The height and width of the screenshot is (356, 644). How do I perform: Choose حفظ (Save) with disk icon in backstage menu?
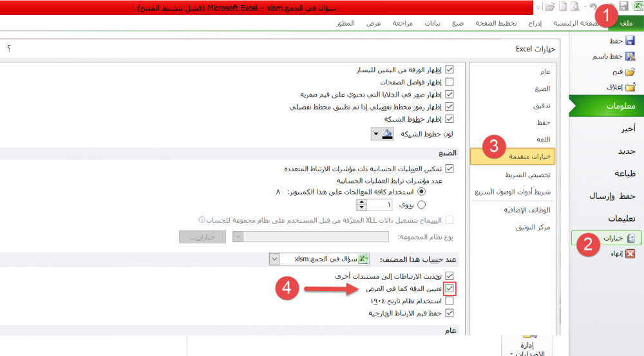point(622,41)
